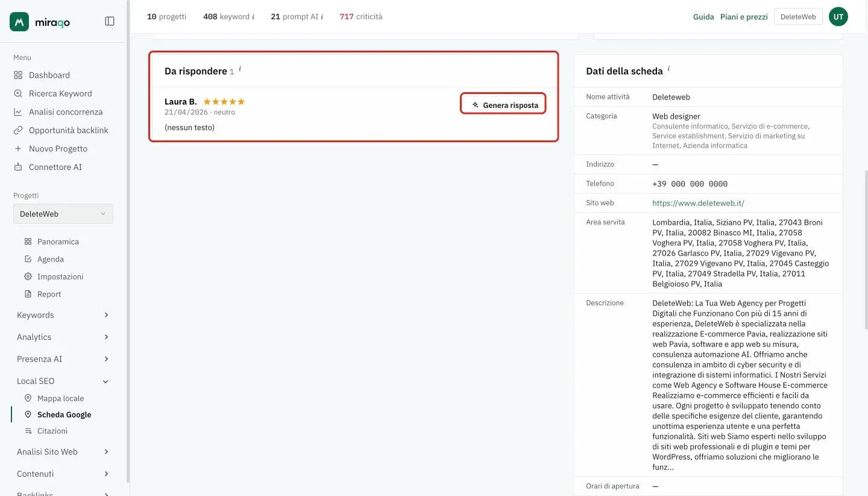Expand the Keywords section
Screen dimensions: 868x496
click(x=63, y=315)
